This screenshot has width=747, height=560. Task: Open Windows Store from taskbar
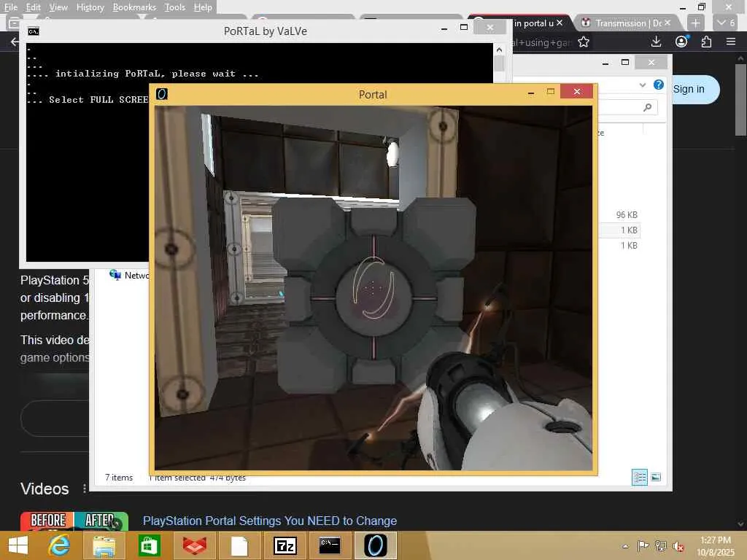tap(149, 545)
